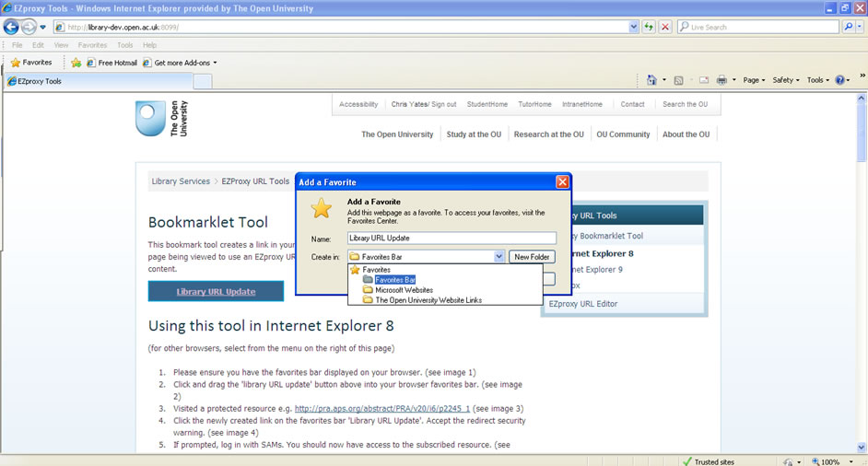Open the command bar Tools dropdown
The height and width of the screenshot is (466, 868).
coord(817,80)
